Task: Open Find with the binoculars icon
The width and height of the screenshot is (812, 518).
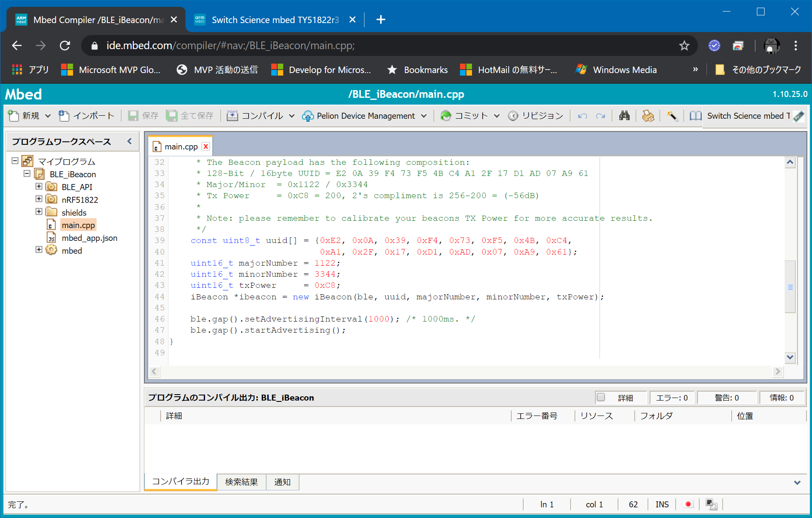Action: tap(624, 116)
